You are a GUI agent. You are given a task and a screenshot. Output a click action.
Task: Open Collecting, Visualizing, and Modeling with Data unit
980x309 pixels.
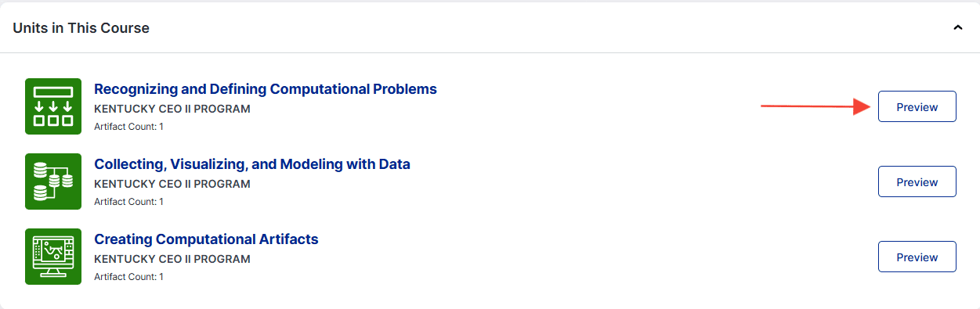point(252,164)
